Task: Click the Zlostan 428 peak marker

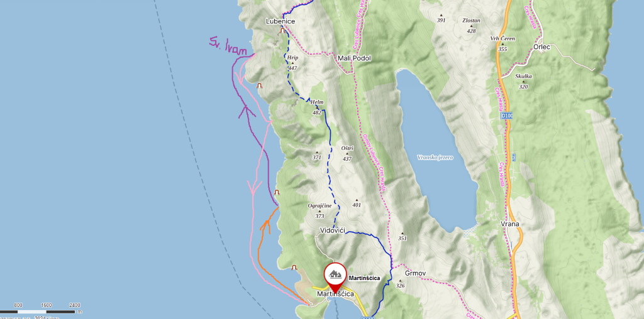Action: (x=471, y=25)
